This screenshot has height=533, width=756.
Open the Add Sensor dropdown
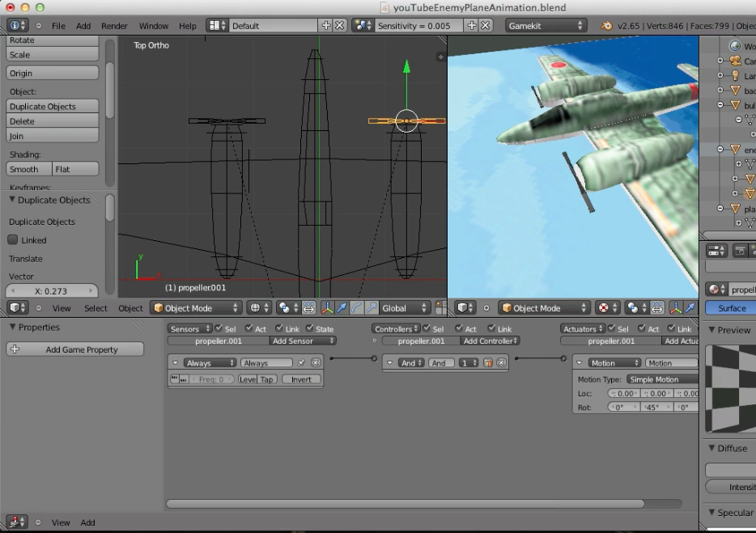point(304,341)
